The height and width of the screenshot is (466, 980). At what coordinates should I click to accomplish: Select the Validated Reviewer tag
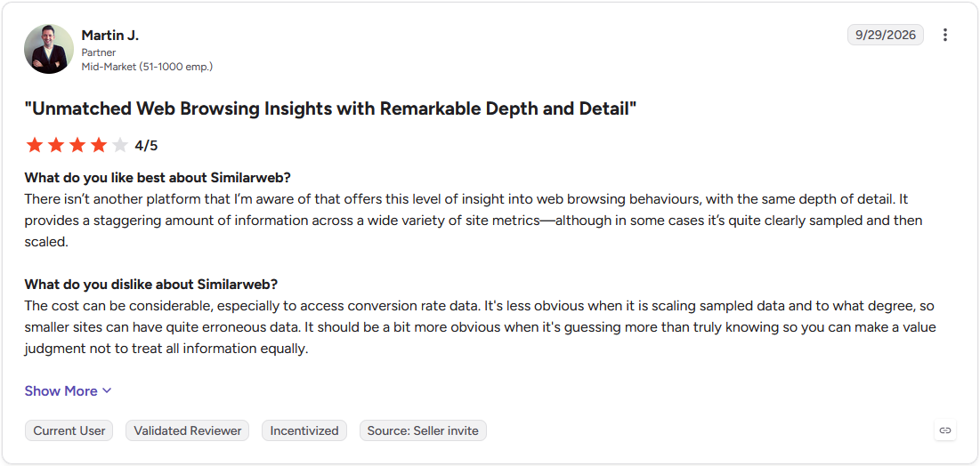(188, 430)
